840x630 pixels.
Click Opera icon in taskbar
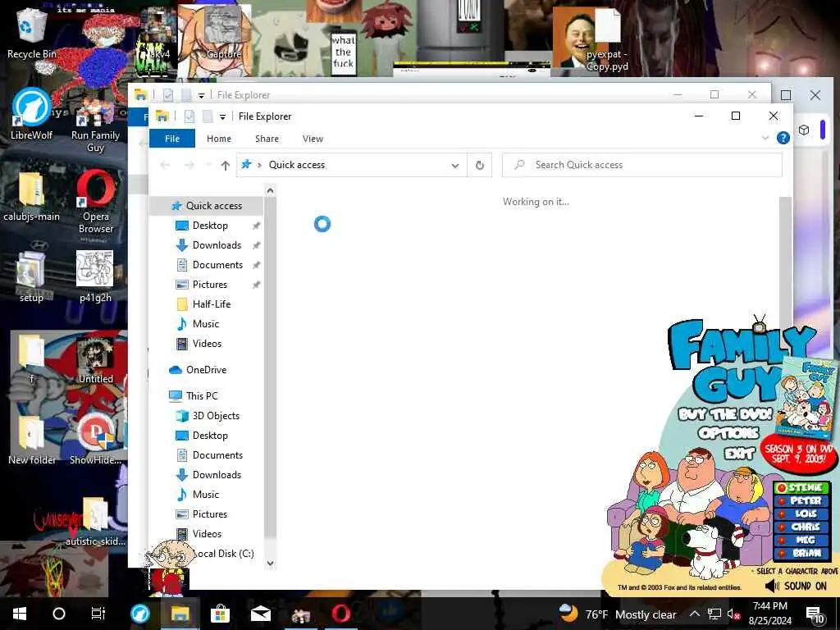pos(340,614)
